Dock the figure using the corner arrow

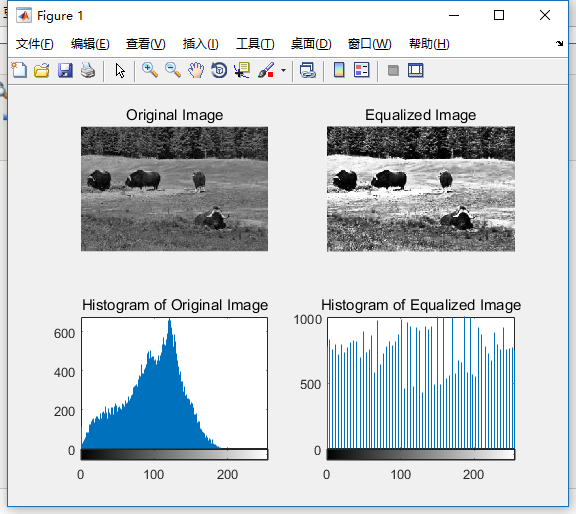[x=559, y=43]
